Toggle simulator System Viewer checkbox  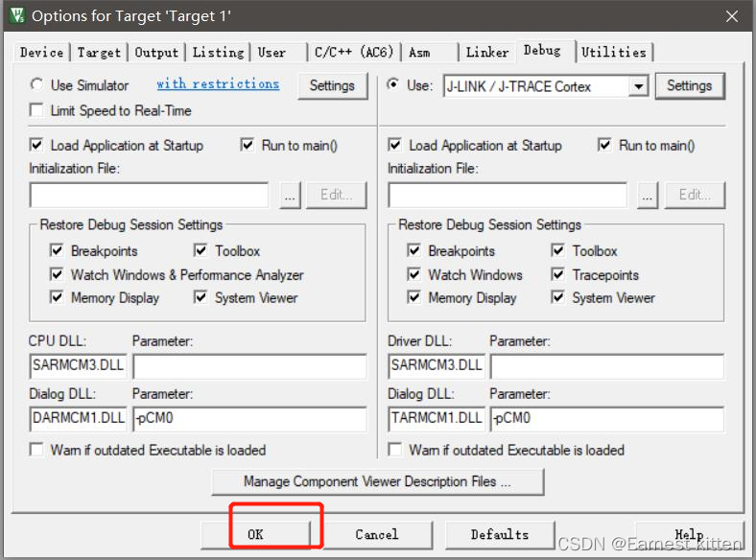click(x=201, y=297)
